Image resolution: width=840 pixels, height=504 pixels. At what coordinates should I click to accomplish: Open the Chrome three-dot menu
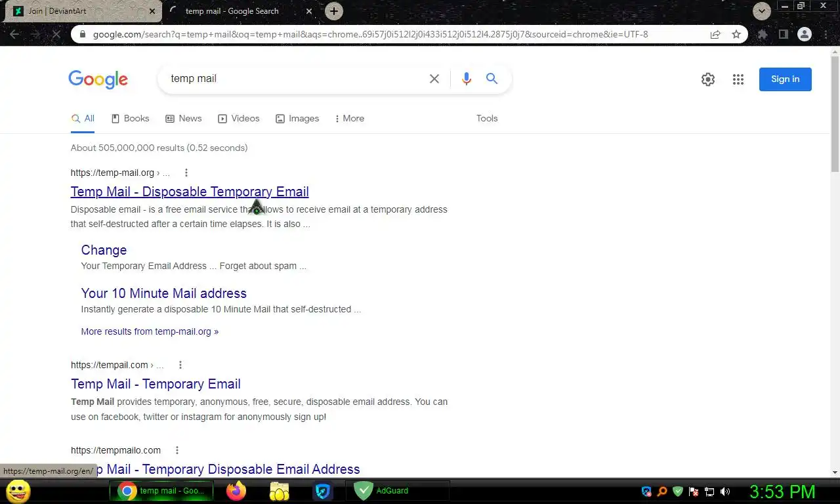(826, 34)
